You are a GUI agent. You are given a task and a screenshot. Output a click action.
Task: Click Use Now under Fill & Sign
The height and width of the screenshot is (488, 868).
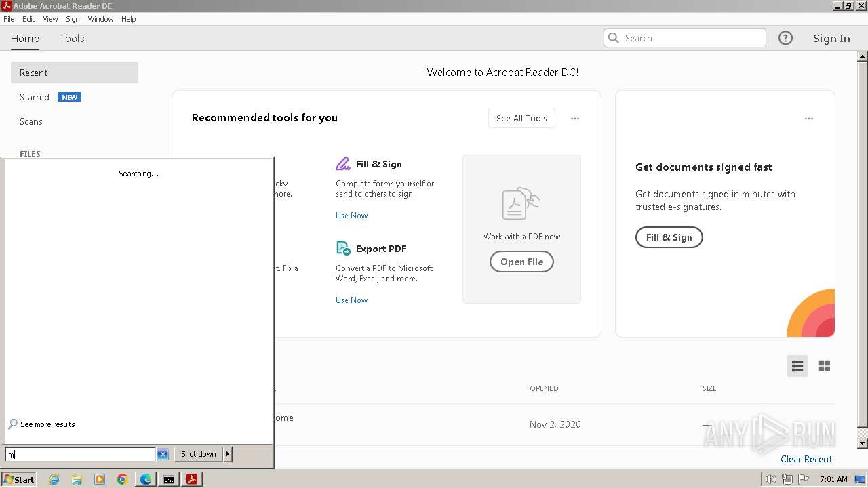pyautogui.click(x=351, y=216)
